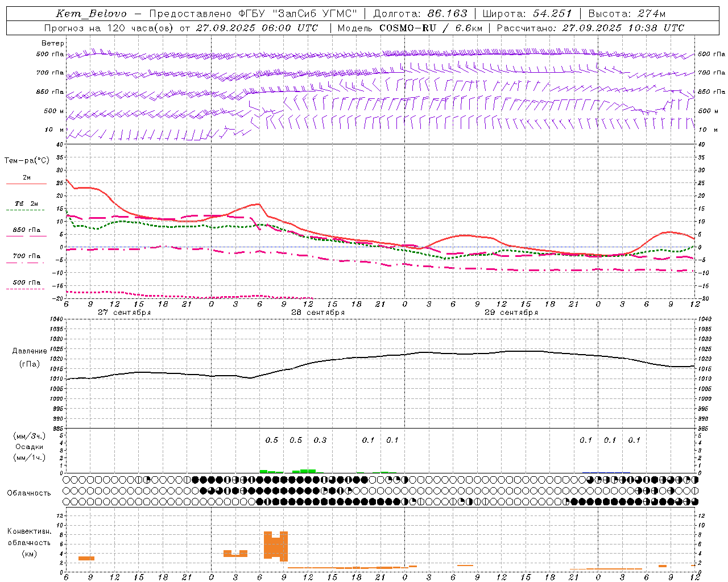Select the 29 сентября date label
The width and height of the screenshot is (728, 582).
tap(511, 313)
